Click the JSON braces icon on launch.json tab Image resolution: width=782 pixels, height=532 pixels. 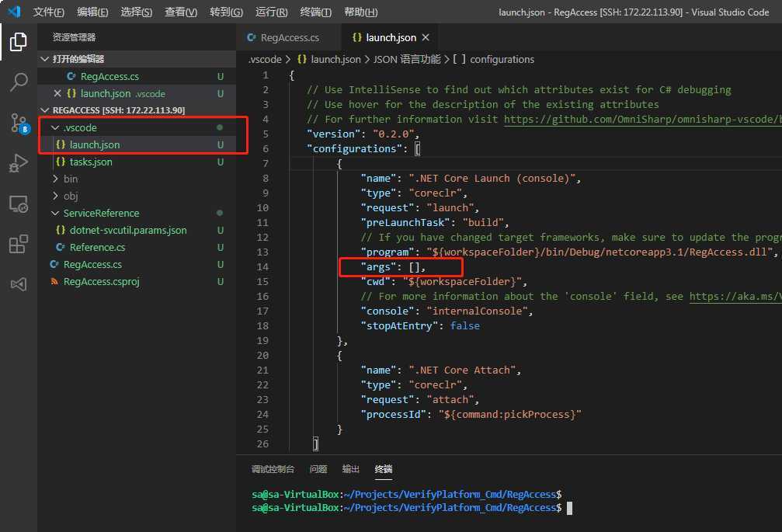click(x=356, y=37)
